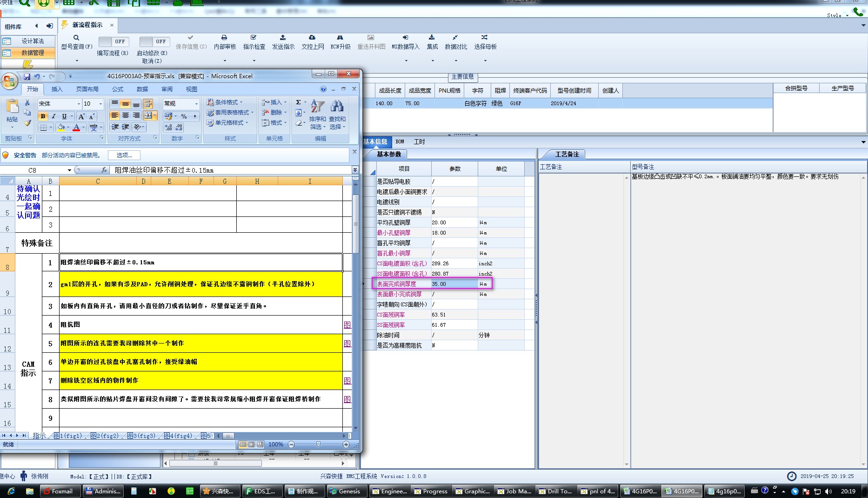The image size is (868, 498).
Task: Open 单元格样式 cell styles dropdown
Action: [x=227, y=122]
